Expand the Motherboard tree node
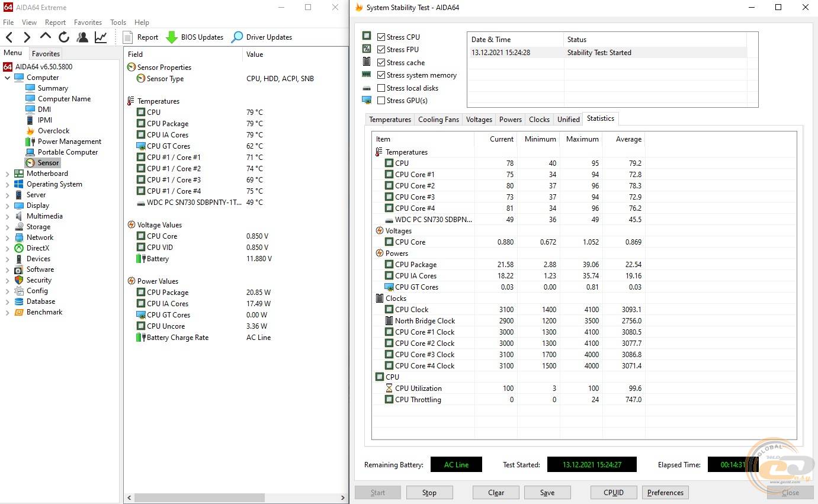The width and height of the screenshot is (818, 504). click(x=7, y=174)
